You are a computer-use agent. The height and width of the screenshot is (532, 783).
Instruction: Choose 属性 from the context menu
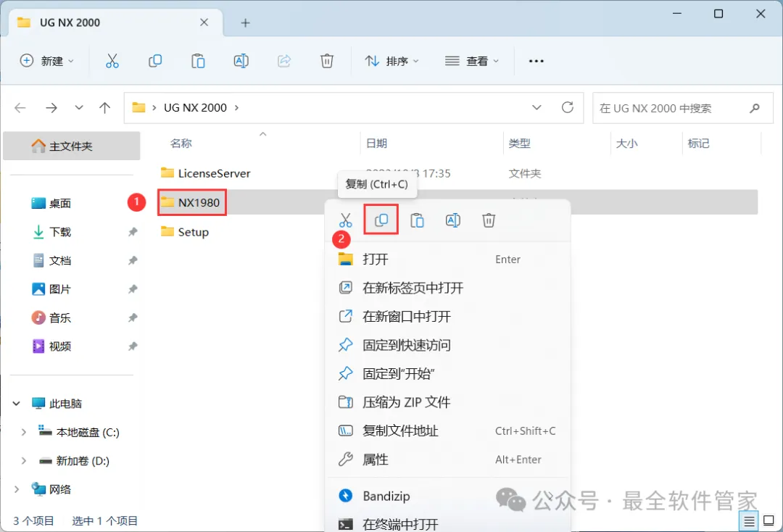pos(447,459)
